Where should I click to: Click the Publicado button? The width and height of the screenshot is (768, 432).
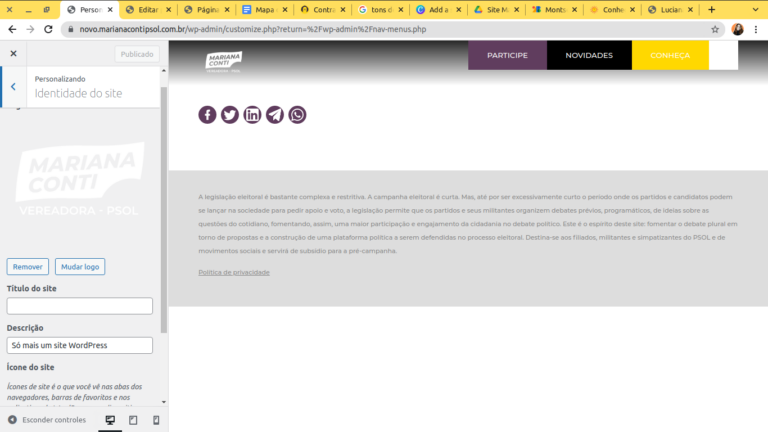(x=137, y=54)
